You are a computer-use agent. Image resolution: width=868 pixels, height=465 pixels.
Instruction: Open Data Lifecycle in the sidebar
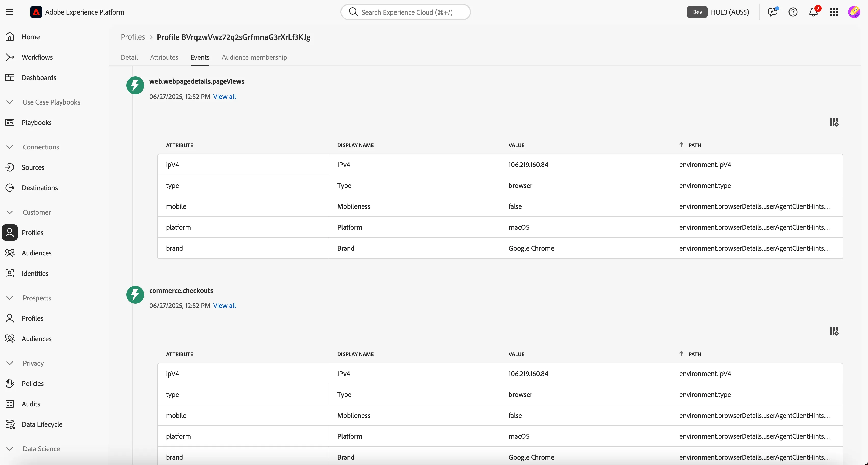pyautogui.click(x=42, y=424)
